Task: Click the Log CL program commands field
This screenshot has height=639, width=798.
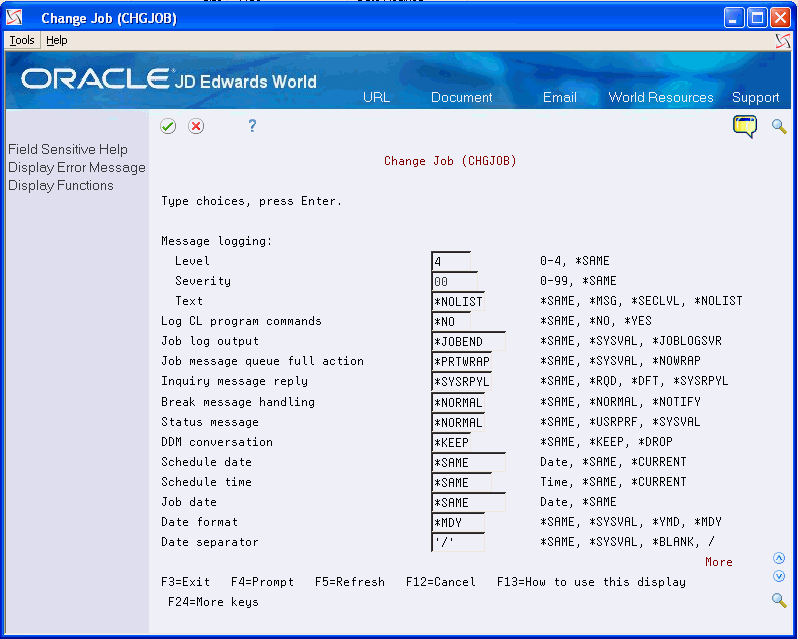Action: 451,322
